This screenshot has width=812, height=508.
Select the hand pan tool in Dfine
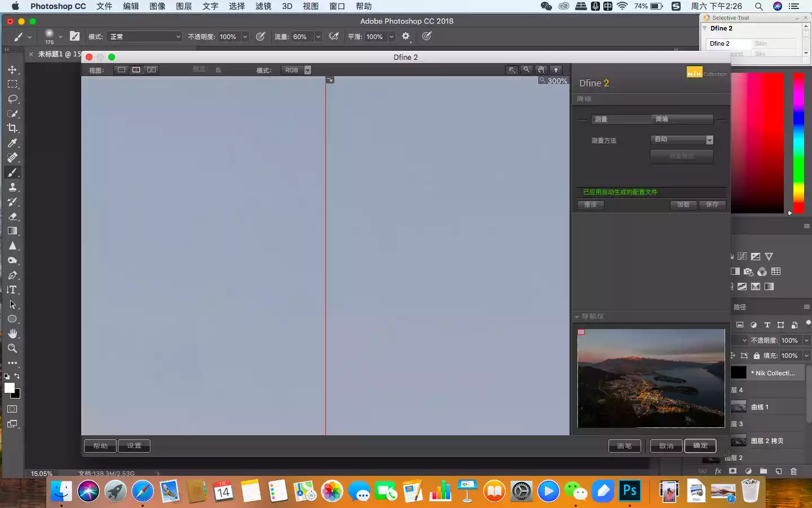541,70
